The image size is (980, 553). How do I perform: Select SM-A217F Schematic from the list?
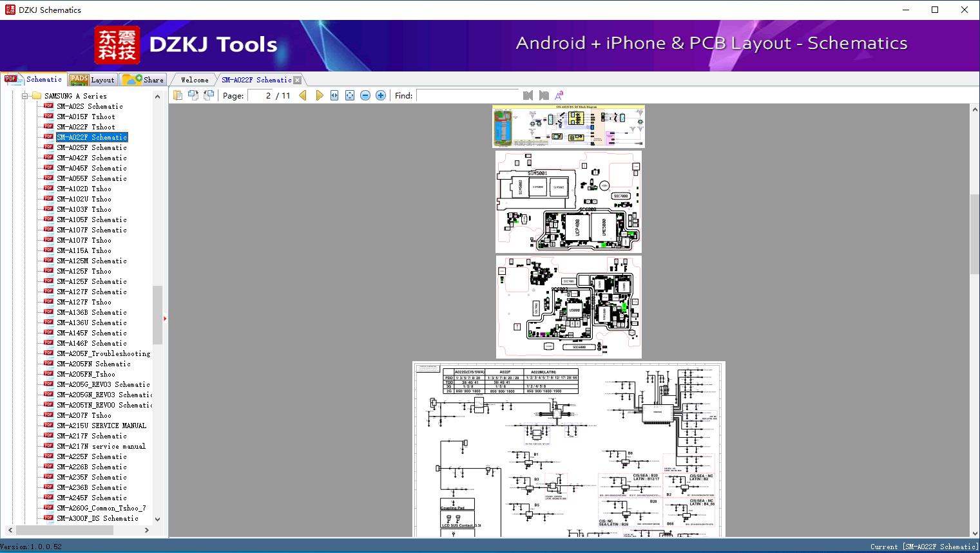coord(91,436)
